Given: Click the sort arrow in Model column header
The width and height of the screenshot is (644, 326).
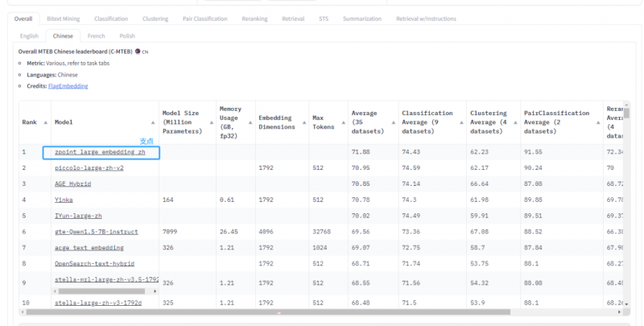Looking at the screenshot, I should pyautogui.click(x=155, y=122).
